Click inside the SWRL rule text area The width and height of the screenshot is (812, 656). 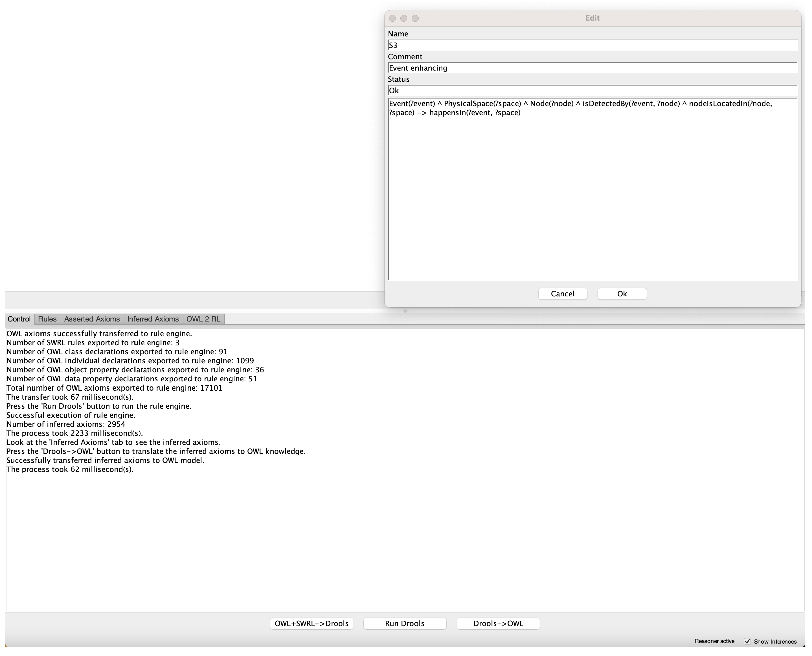pyautogui.click(x=592, y=189)
